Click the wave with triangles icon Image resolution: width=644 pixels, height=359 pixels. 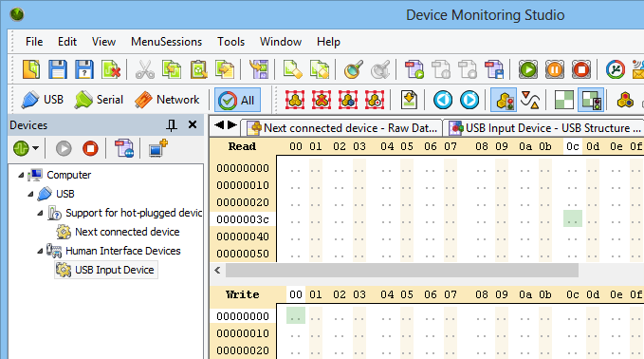click(x=530, y=100)
